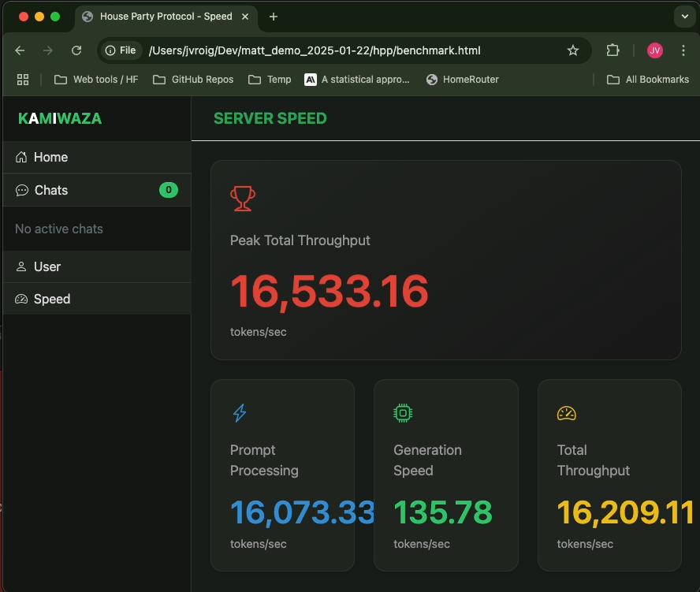Bookmark this page with the star icon
The height and width of the screenshot is (592, 700).
(573, 50)
